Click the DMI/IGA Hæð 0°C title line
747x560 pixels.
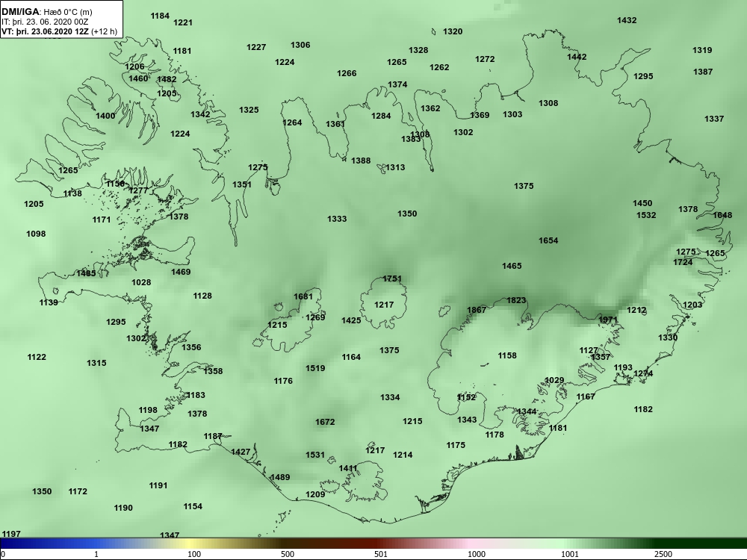[46, 12]
